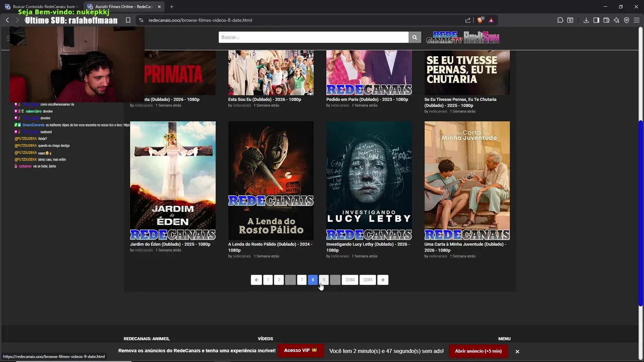This screenshot has width=644, height=362.
Task: Click the browser forward arrow
Action: click(17, 20)
